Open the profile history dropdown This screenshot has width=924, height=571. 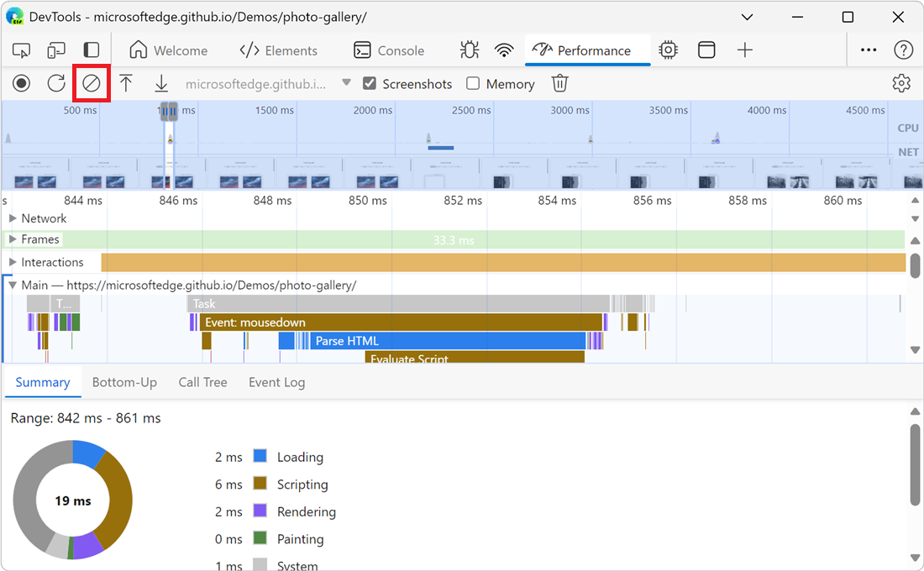point(346,83)
